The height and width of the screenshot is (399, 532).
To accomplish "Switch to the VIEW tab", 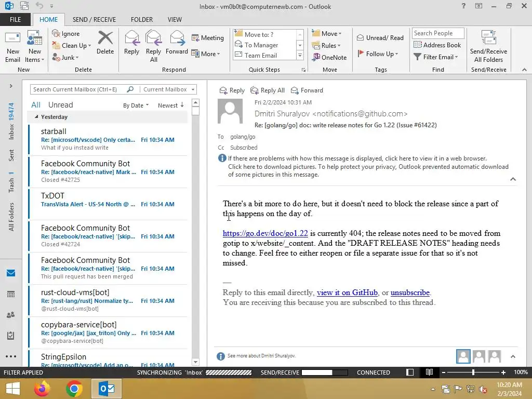I will (175, 19).
